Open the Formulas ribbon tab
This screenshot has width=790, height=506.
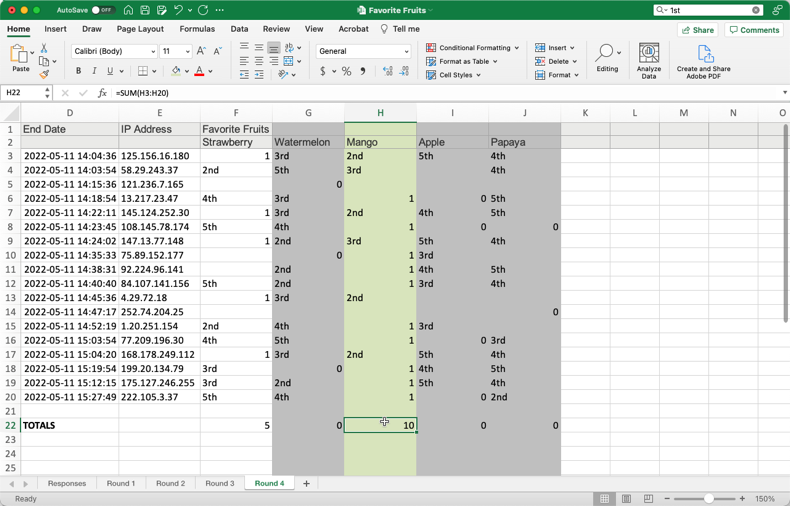click(197, 29)
